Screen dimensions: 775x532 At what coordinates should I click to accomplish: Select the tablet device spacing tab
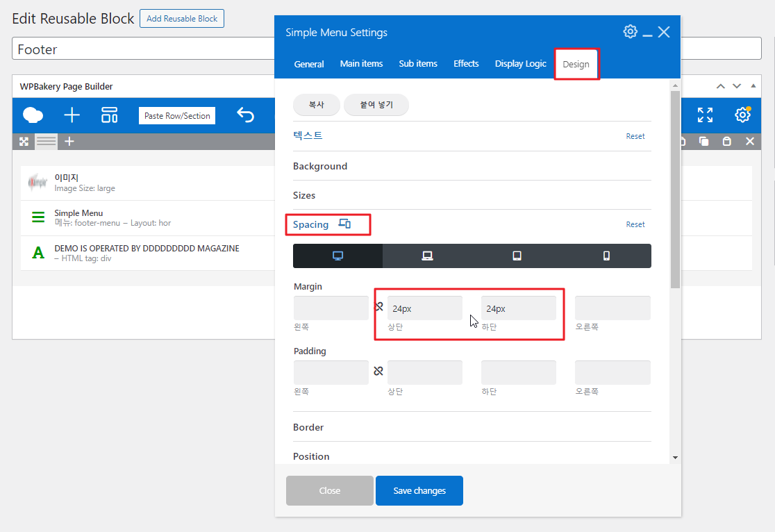[x=517, y=256]
